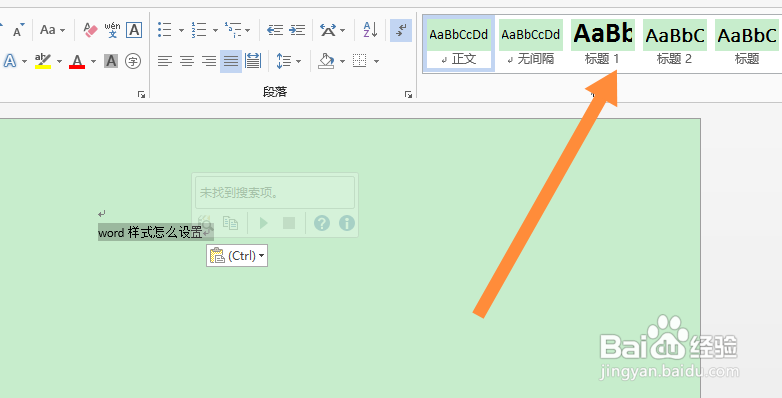Screen dimensions: 782x398
Task: Click the Sort A-Z icon
Action: [370, 30]
